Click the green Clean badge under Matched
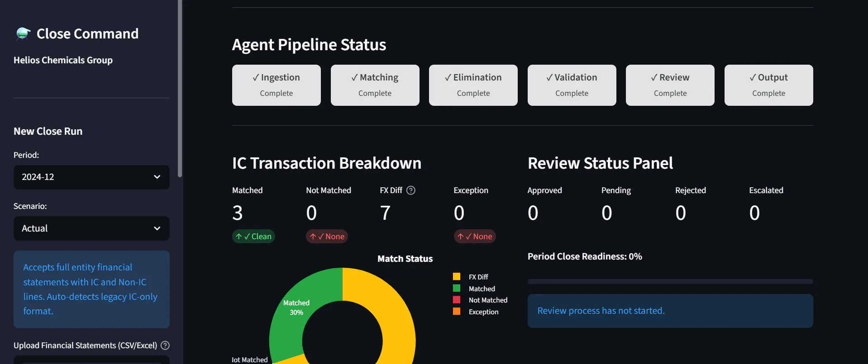The width and height of the screenshot is (868, 364). (253, 236)
